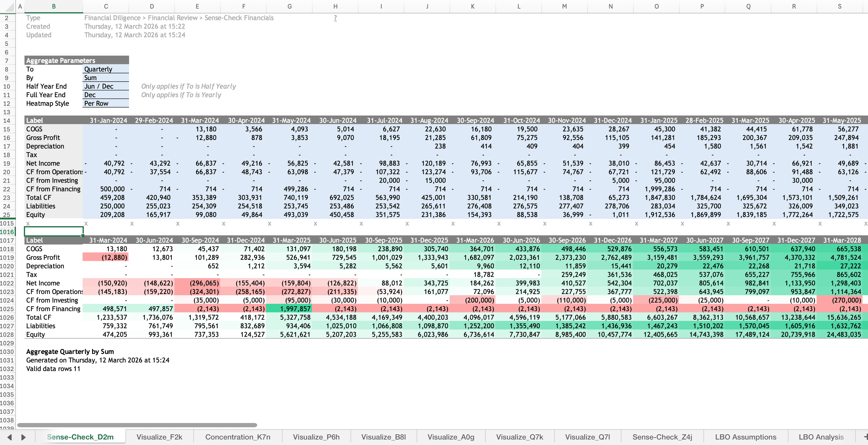Screen dimensions: 868x445
Task: Click the 'Aggregate Quarterly by Sum' text
Action: (x=70, y=351)
